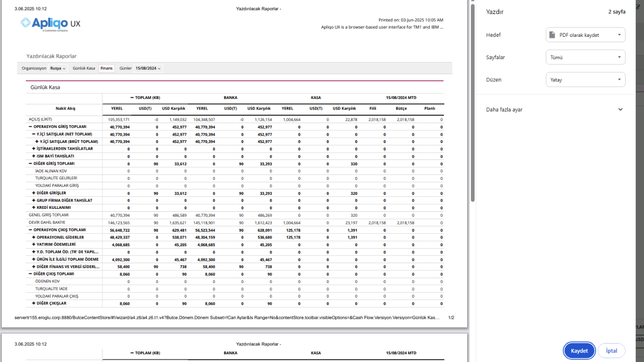Click the PDF document icon in Hedef

click(x=551, y=35)
